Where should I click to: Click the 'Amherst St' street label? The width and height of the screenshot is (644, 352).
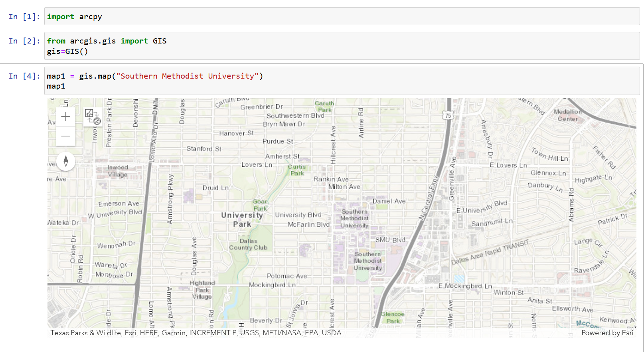click(x=282, y=156)
